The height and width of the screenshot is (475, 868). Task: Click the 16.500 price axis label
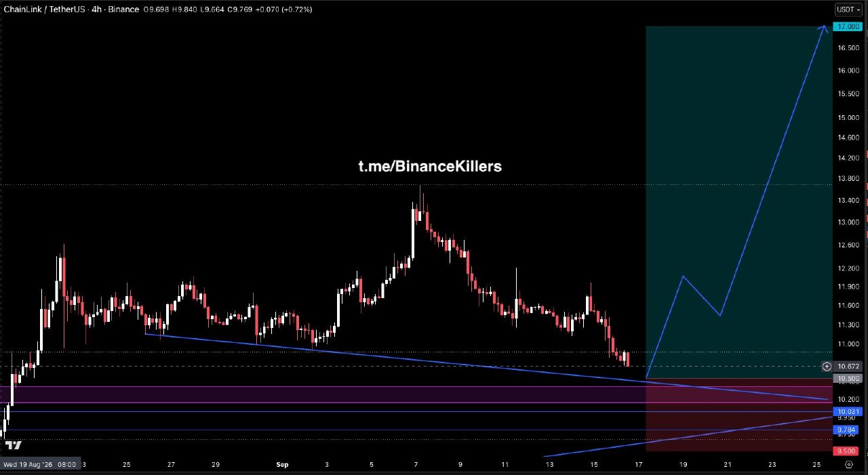point(848,48)
